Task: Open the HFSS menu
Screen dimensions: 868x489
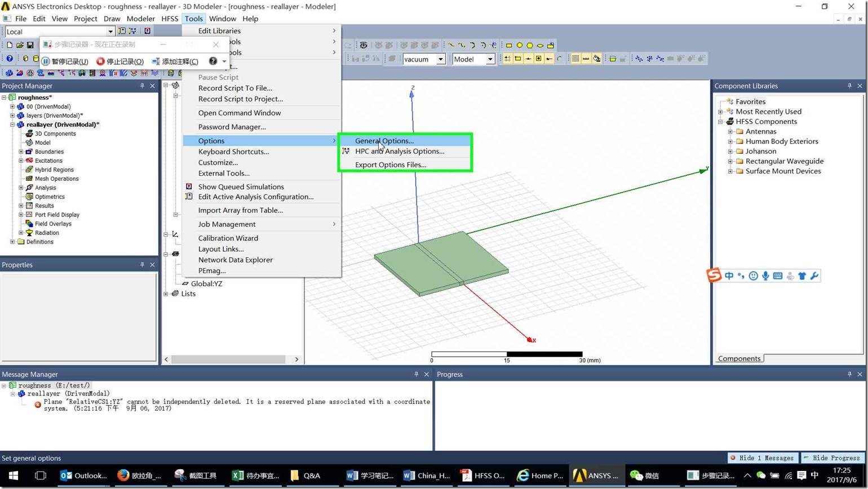Action: (170, 19)
